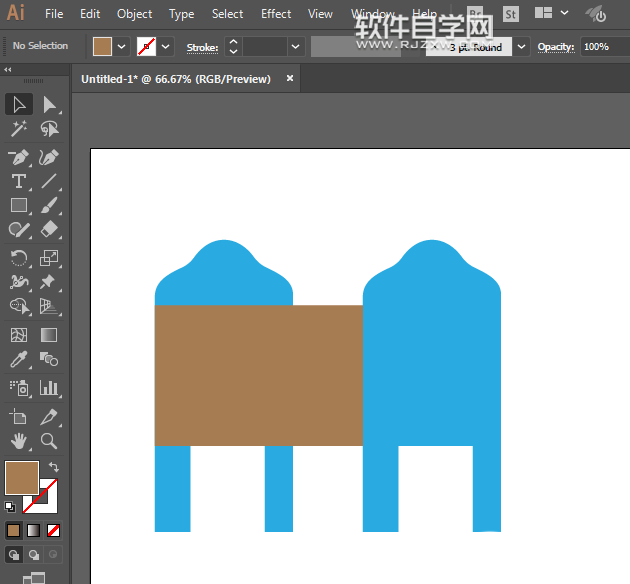
Task: Set paint mode to None
Action: point(54,530)
